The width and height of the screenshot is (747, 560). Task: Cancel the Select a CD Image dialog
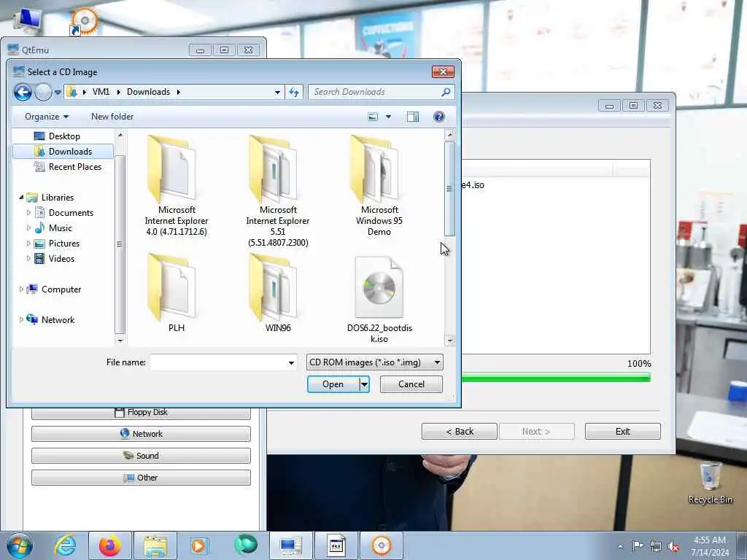[411, 384]
